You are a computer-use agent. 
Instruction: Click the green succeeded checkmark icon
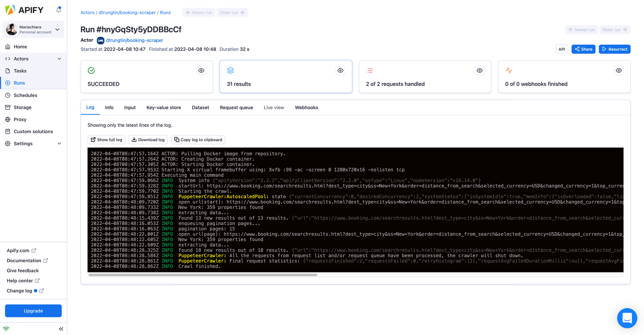tap(91, 70)
